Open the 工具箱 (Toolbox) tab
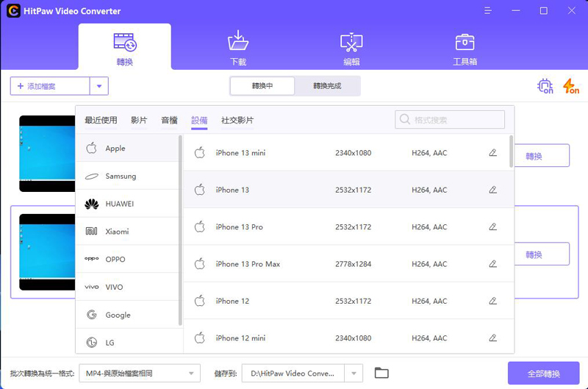This screenshot has height=389, width=588. pos(465,49)
